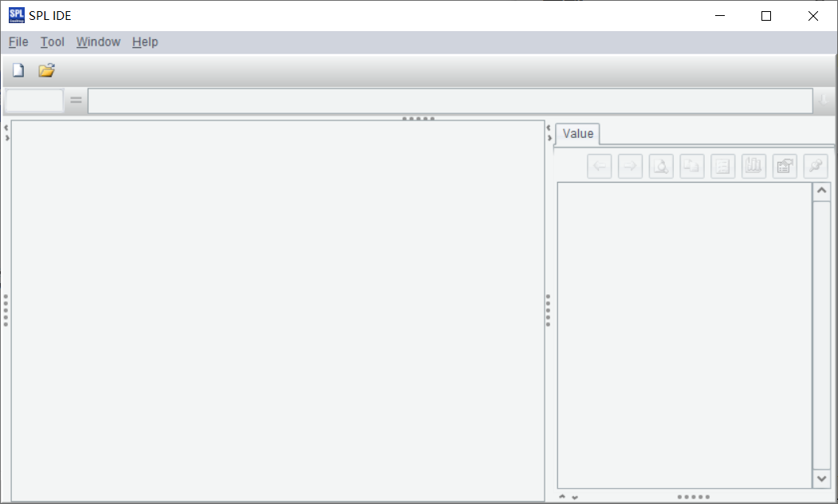Click the back arrow in Value panel
The image size is (838, 504).
599,166
